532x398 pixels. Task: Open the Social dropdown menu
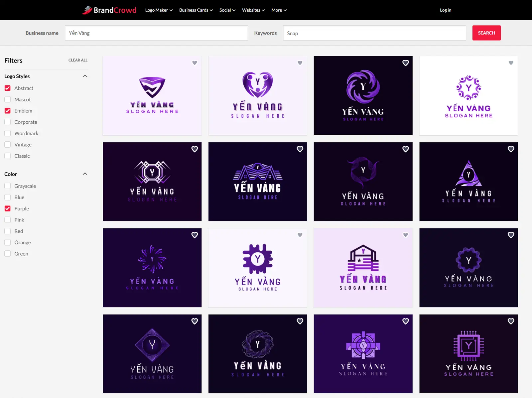coord(227,10)
